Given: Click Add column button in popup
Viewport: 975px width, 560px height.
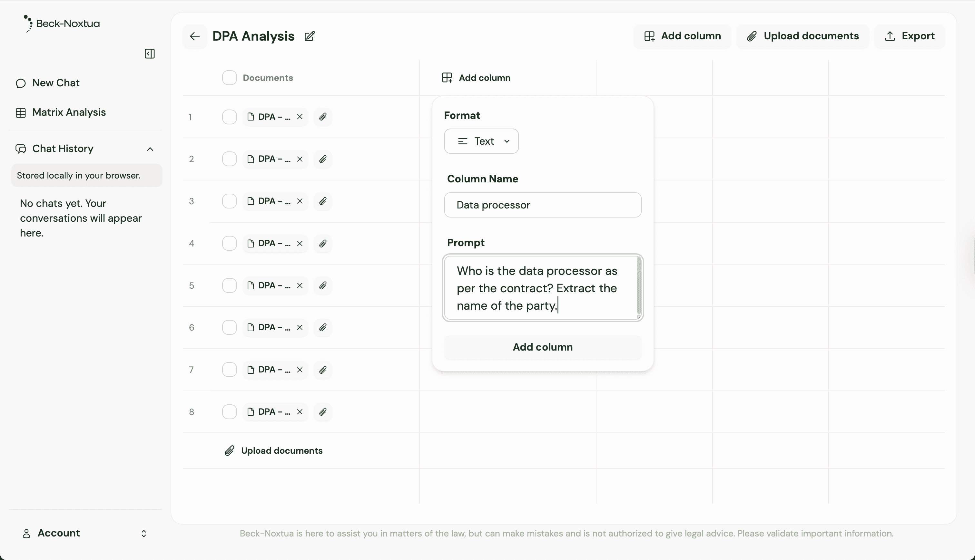Looking at the screenshot, I should tap(543, 347).
